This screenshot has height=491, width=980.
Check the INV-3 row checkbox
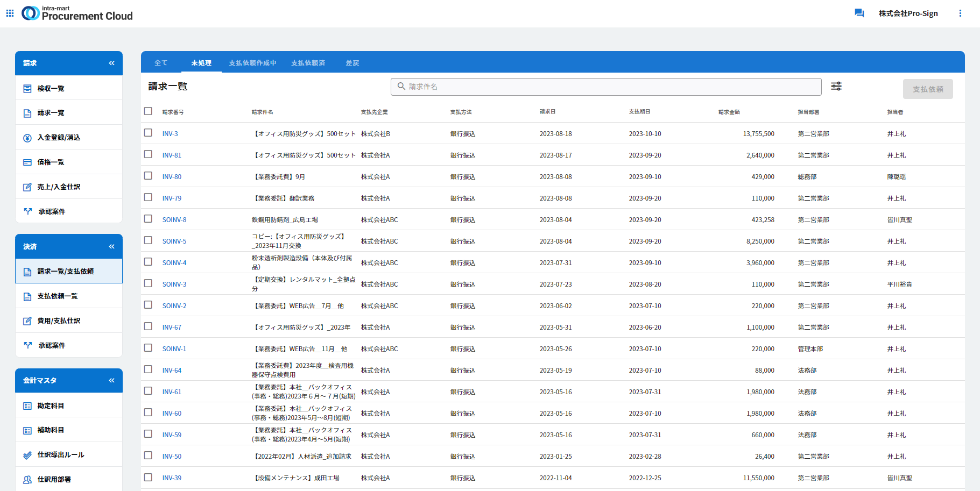tap(148, 132)
